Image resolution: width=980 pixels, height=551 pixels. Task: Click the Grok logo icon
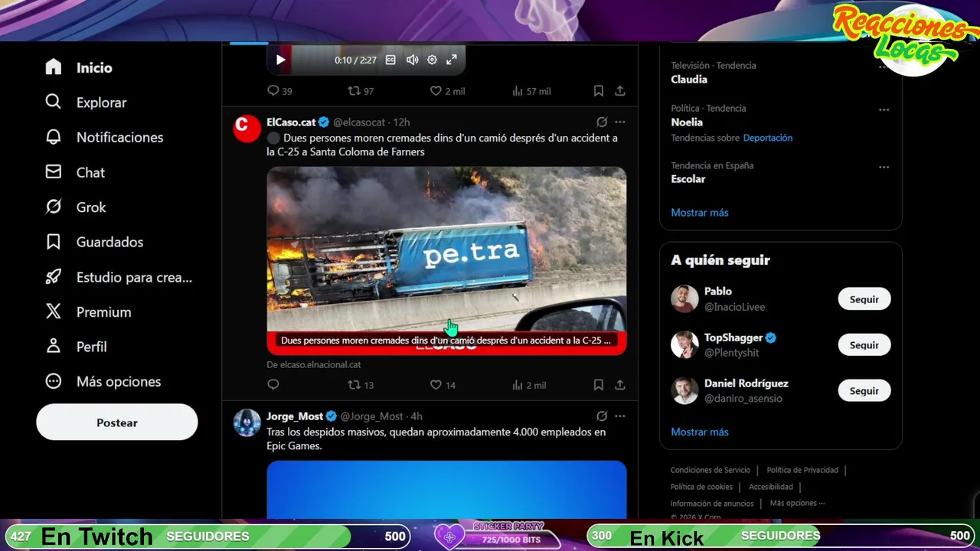[x=54, y=207]
